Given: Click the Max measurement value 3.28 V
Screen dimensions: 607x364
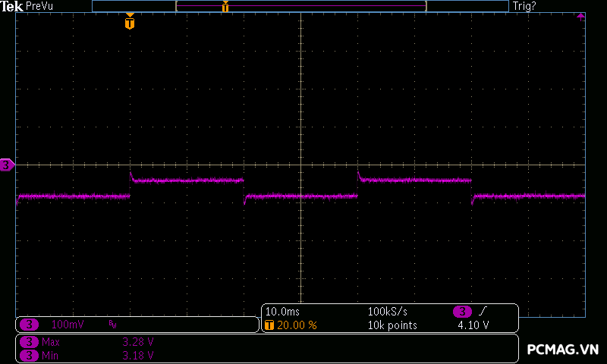Looking at the screenshot, I should pyautogui.click(x=138, y=342).
